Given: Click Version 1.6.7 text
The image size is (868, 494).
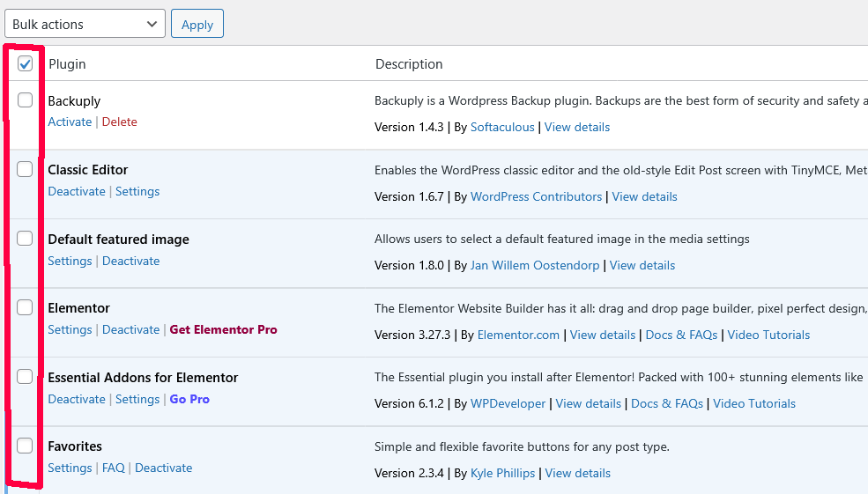Looking at the screenshot, I should coord(409,197).
